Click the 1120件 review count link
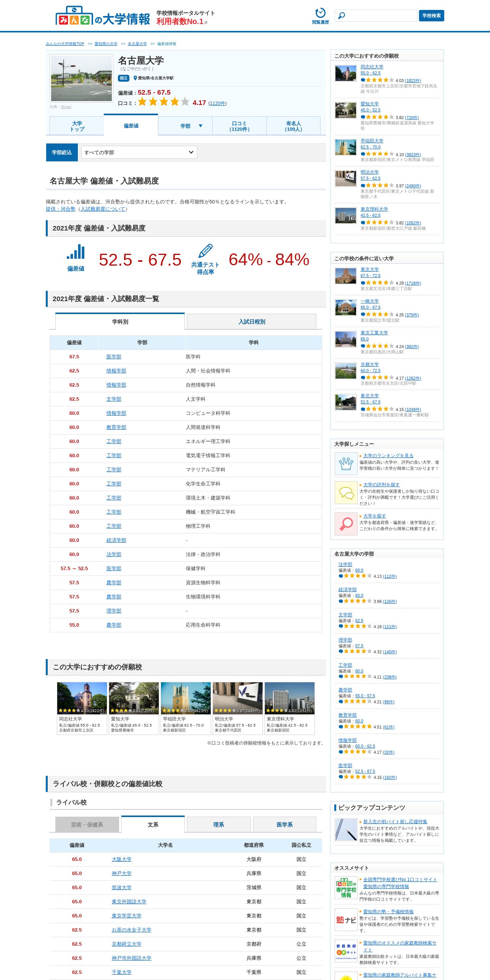490x980 pixels. [x=218, y=103]
